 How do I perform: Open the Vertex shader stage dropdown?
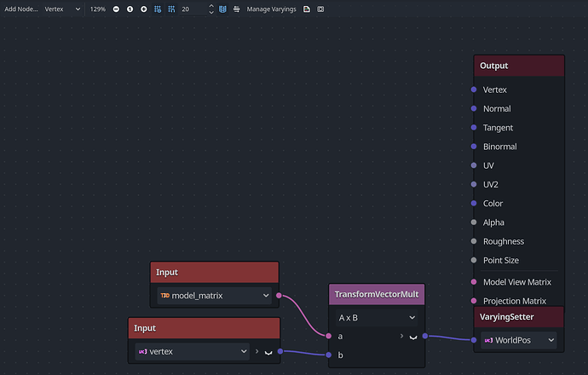pos(62,9)
